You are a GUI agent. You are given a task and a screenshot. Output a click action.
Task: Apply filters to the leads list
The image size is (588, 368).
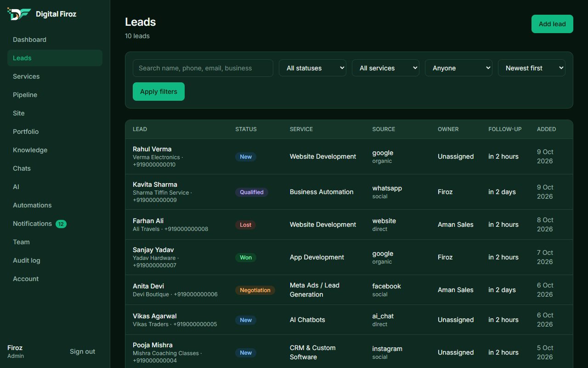pyautogui.click(x=158, y=92)
